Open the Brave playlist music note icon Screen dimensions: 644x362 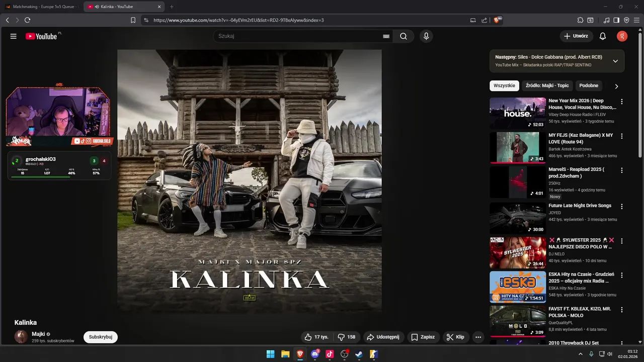pyautogui.click(x=607, y=20)
